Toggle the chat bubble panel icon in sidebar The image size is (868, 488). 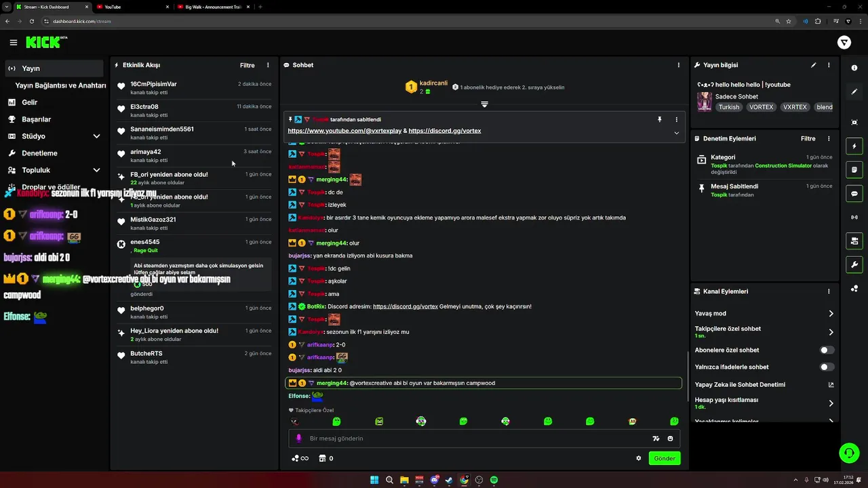point(854,193)
